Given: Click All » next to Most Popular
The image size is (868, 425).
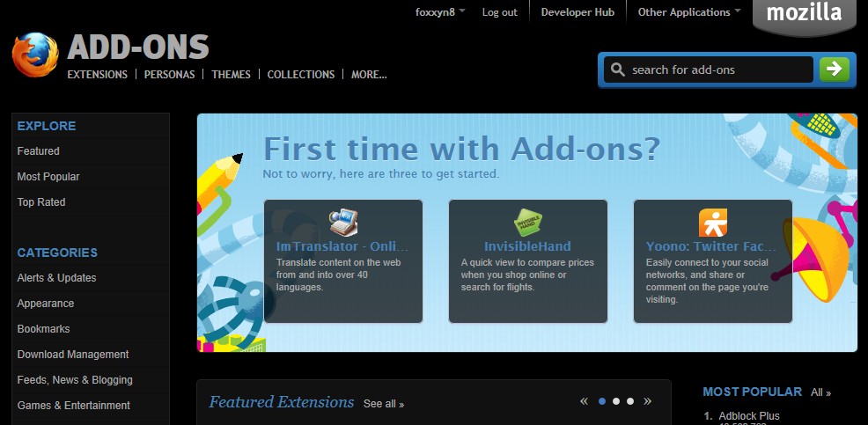Looking at the screenshot, I should [821, 392].
